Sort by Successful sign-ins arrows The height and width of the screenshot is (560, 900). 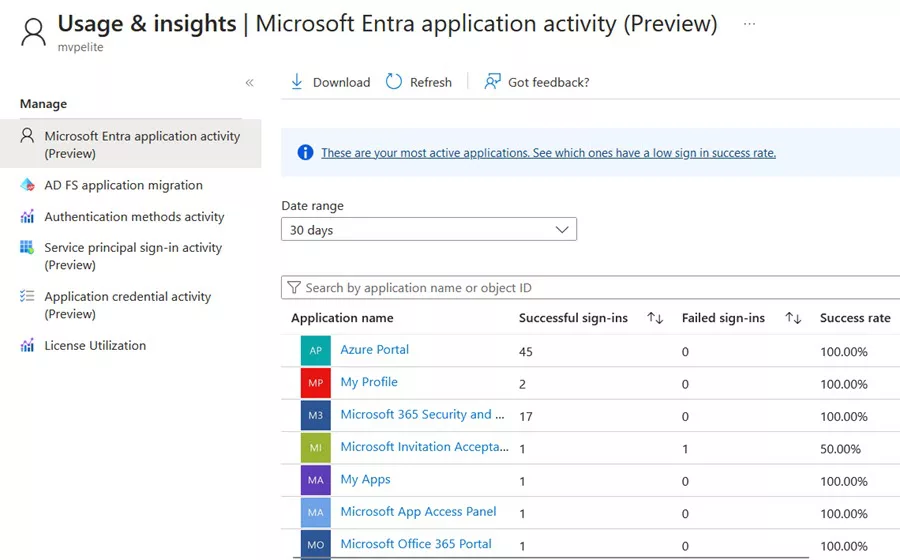click(655, 318)
